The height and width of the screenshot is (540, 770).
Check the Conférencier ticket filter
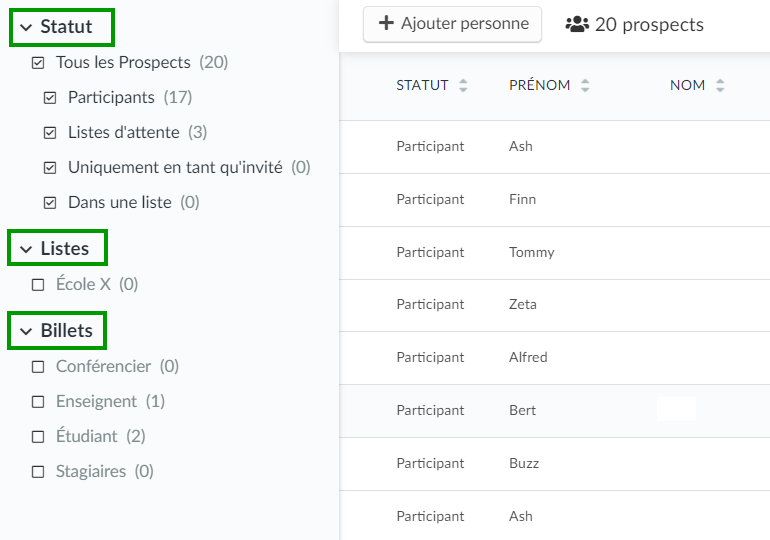[38, 367]
